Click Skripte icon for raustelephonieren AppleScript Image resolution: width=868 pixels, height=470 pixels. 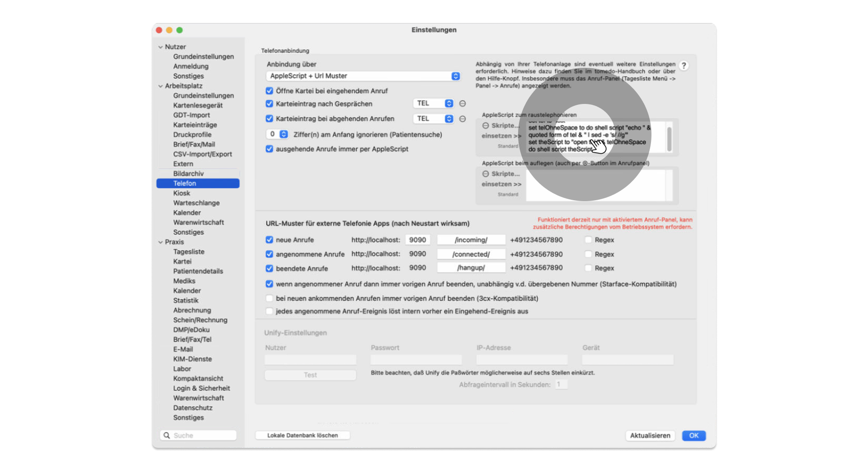486,126
